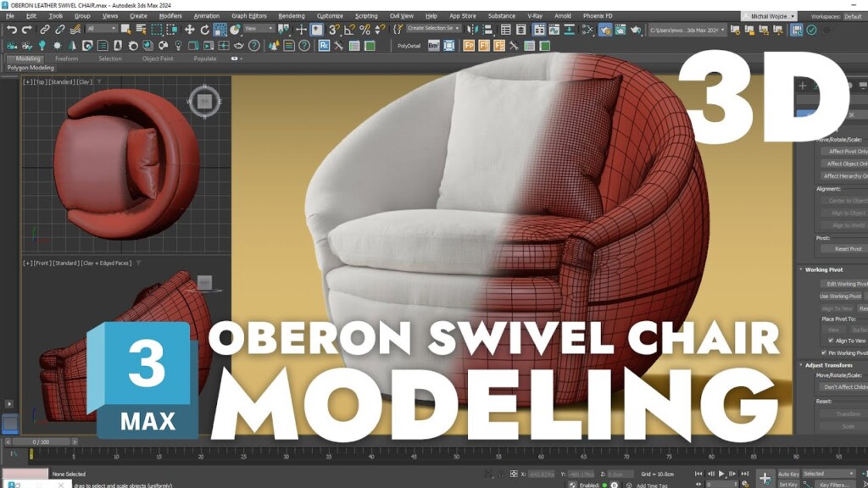Click the Align tool icon
Image resolution: width=868 pixels, height=488 pixels.
(487, 30)
